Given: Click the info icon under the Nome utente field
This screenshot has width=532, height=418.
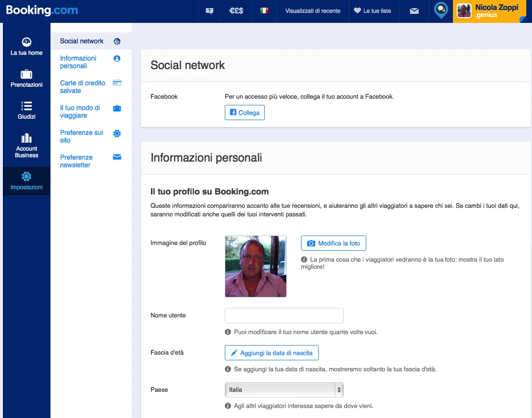Looking at the screenshot, I should [x=228, y=332].
